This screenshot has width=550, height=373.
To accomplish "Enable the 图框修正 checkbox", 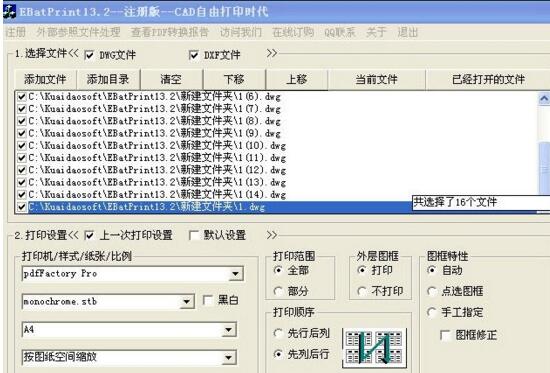I will tap(445, 335).
